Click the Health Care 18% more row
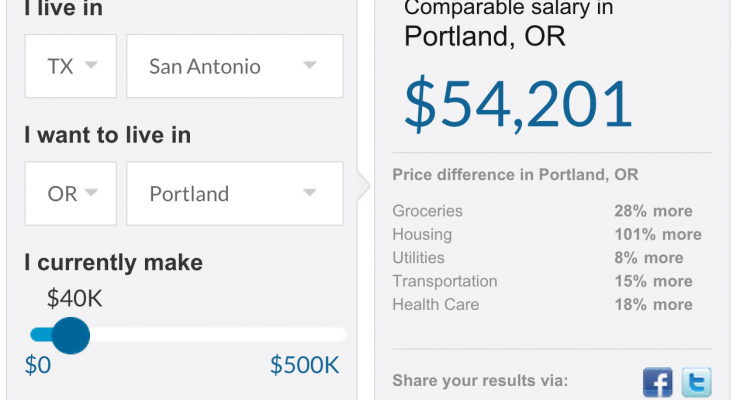Viewport: 740px width, 400px height. pyautogui.click(x=543, y=305)
